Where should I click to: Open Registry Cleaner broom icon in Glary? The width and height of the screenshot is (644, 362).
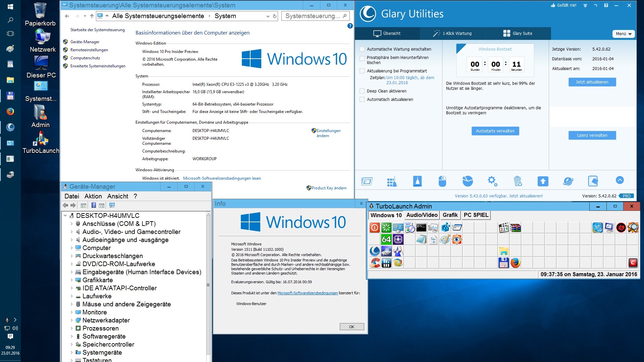[x=392, y=181]
